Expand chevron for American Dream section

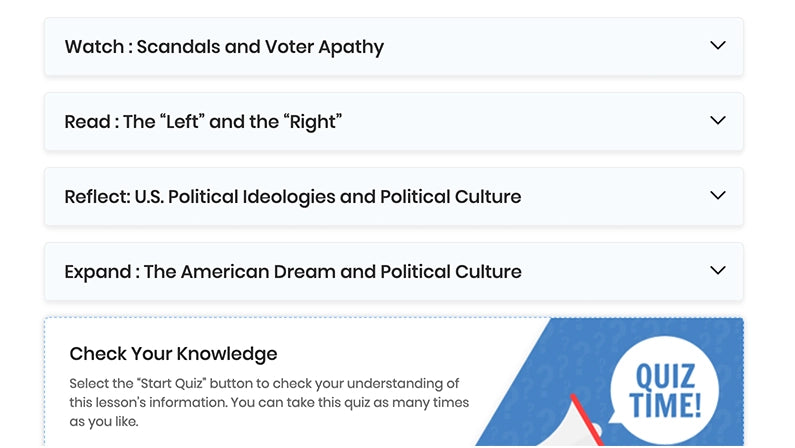pyautogui.click(x=717, y=270)
